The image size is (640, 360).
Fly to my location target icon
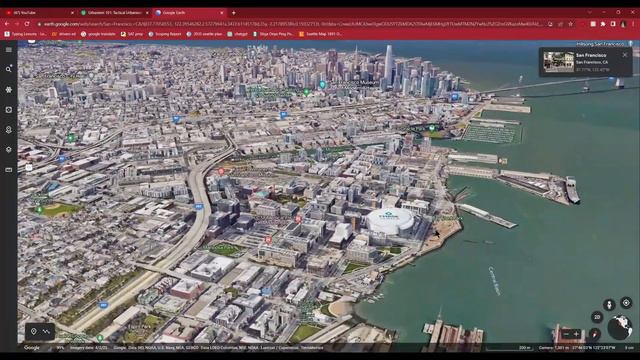point(626,303)
